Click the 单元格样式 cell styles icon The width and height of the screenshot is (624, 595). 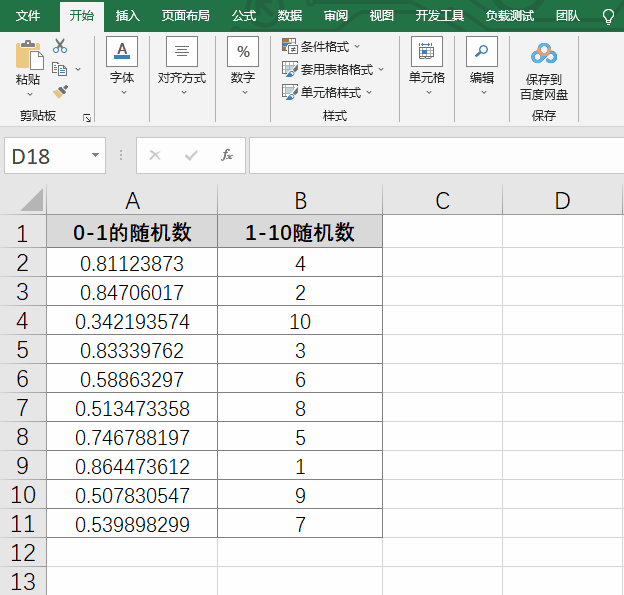coord(289,92)
